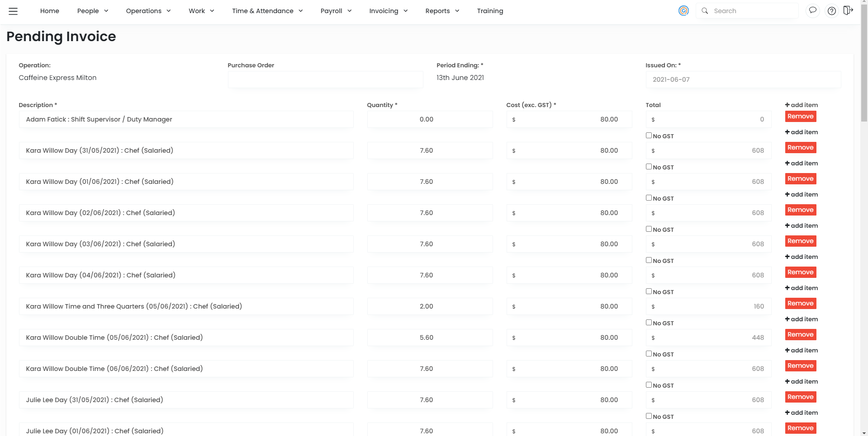
Task: Open the hamburger menu icon
Action: [x=13, y=11]
